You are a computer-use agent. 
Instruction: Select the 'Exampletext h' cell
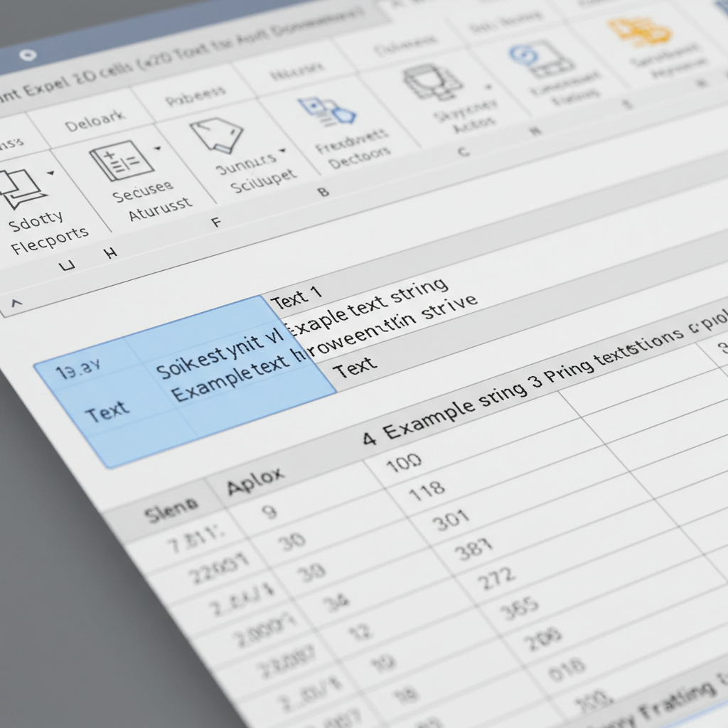coord(237,375)
